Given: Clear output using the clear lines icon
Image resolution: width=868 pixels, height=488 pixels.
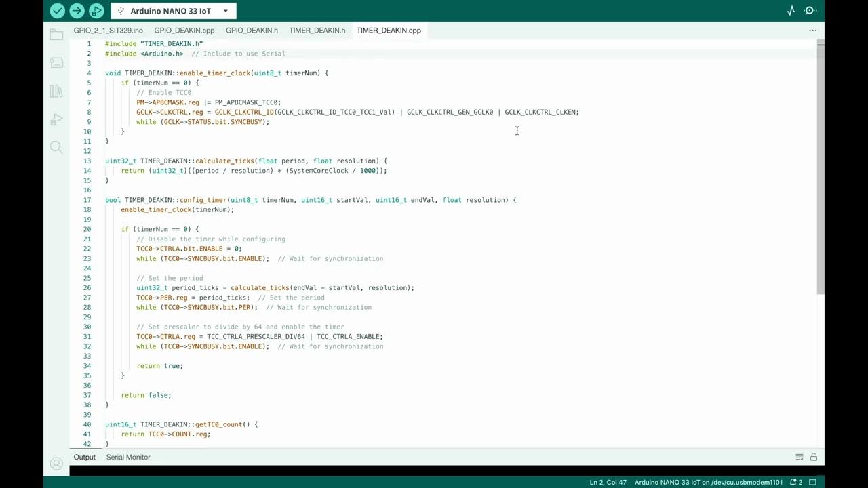Looking at the screenshot, I should tap(800, 457).
